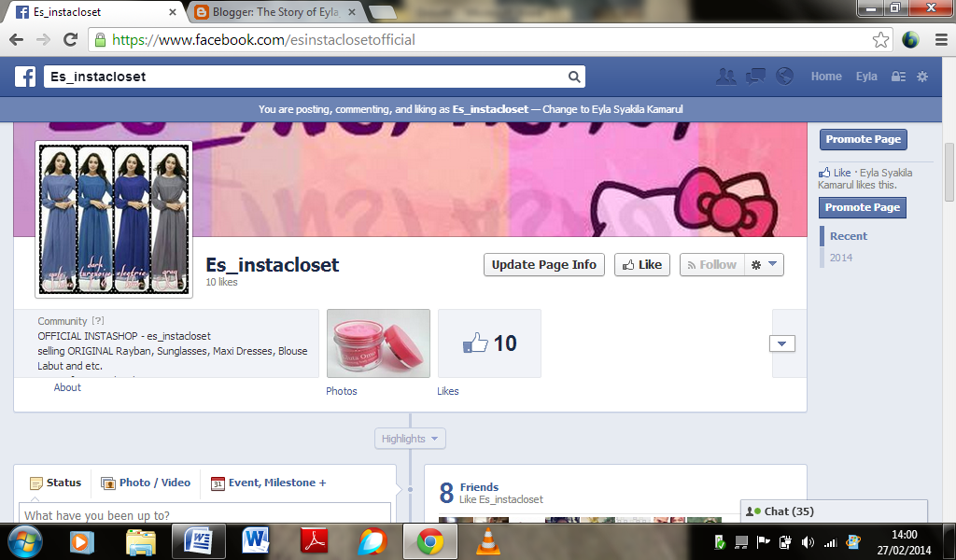956x560 pixels.
Task: Switch to the Es_instacloset browser tab
Action: 94,11
